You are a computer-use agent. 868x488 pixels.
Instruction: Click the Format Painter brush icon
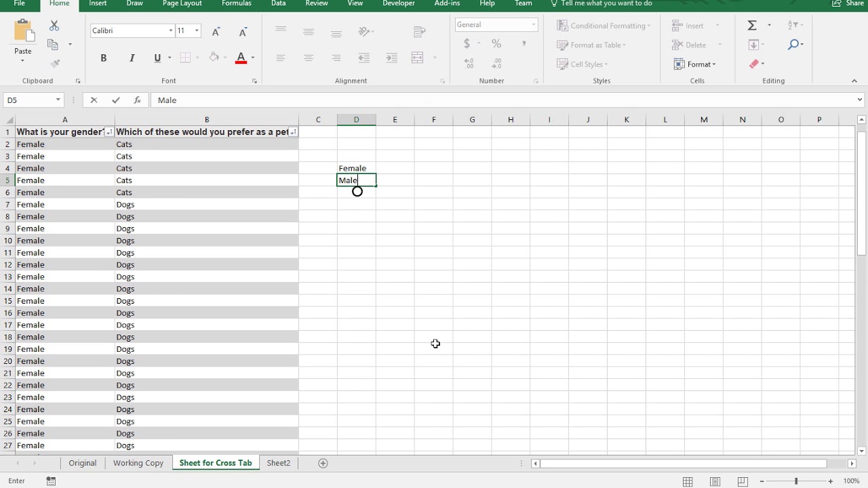click(55, 64)
